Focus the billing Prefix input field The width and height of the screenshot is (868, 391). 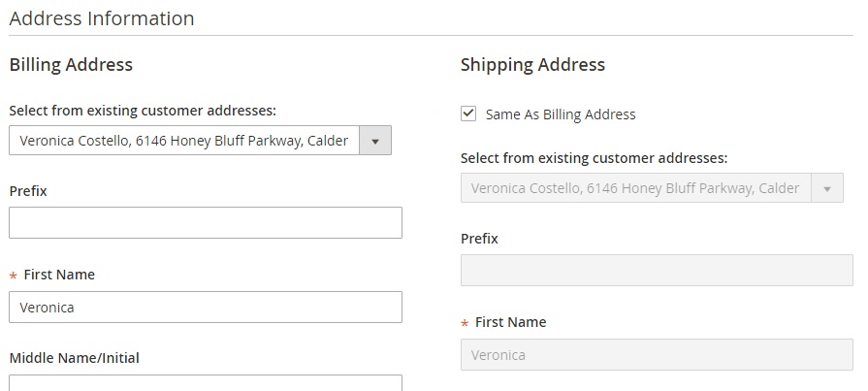click(206, 222)
